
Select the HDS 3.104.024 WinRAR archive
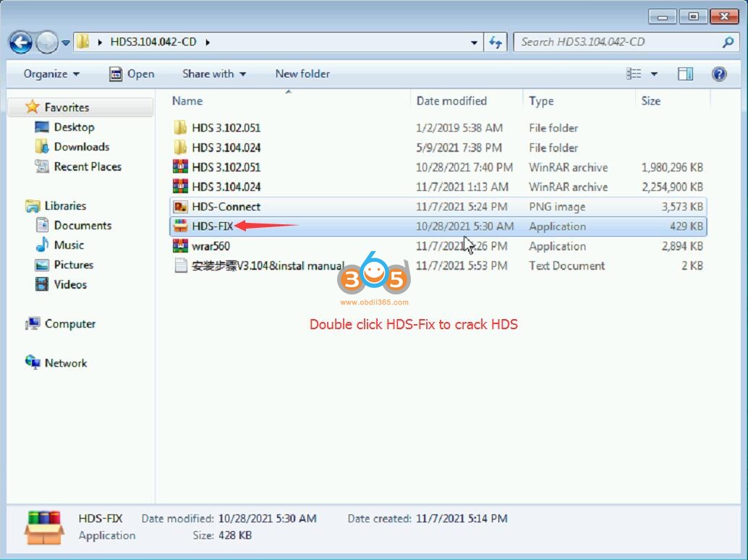point(438,187)
